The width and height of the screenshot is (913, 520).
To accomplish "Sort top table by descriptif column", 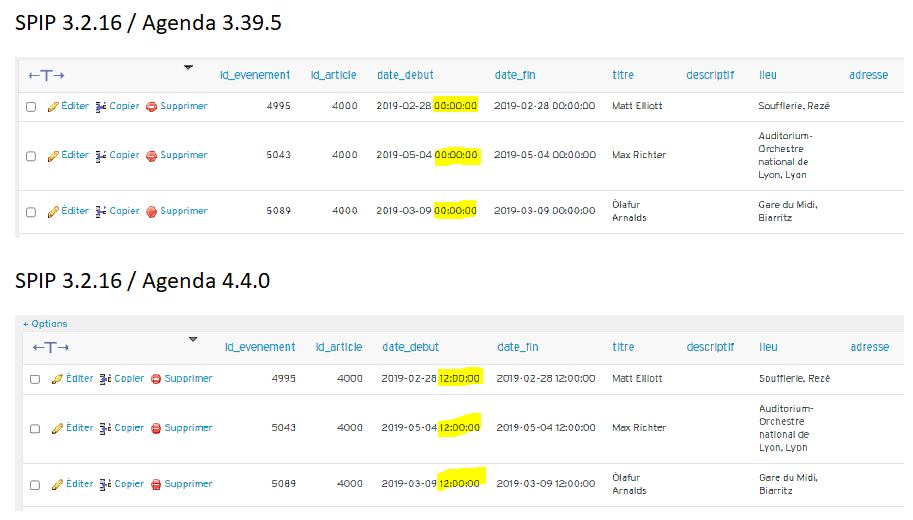I will click(710, 75).
